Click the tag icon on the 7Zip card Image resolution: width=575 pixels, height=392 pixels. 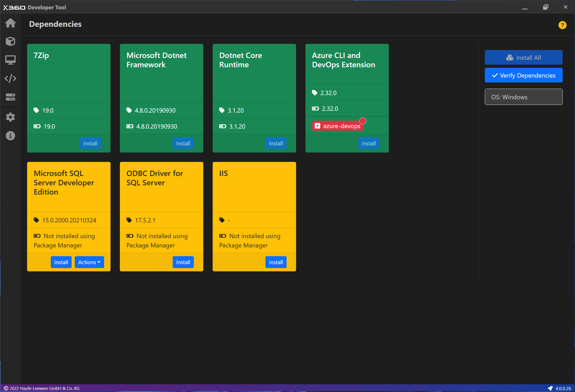click(x=36, y=110)
